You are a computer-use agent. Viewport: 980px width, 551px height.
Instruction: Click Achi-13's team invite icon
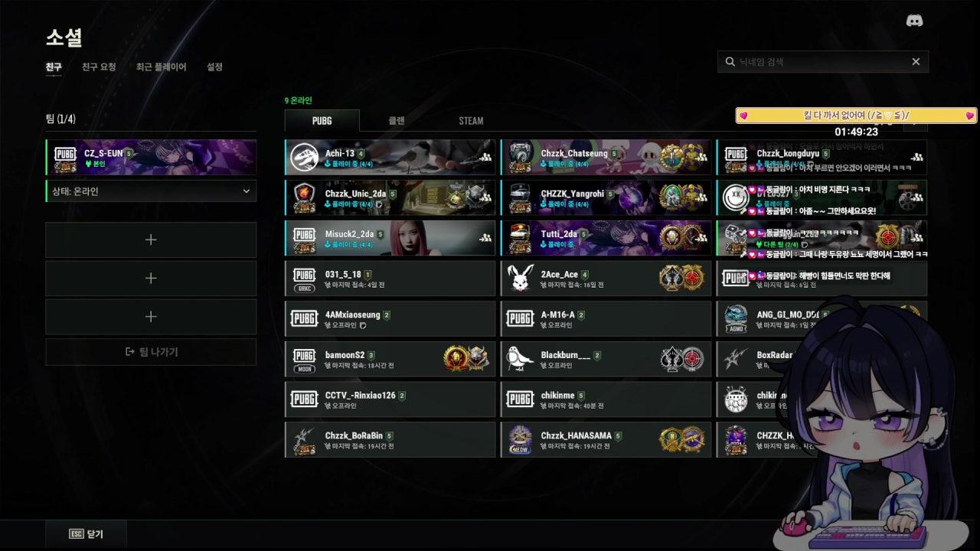coord(485,157)
